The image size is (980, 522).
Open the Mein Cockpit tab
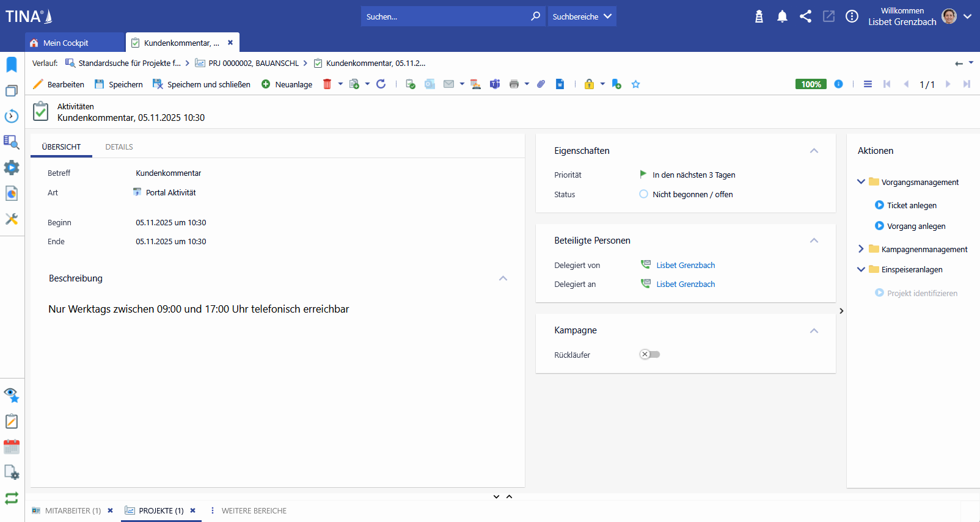(66, 43)
